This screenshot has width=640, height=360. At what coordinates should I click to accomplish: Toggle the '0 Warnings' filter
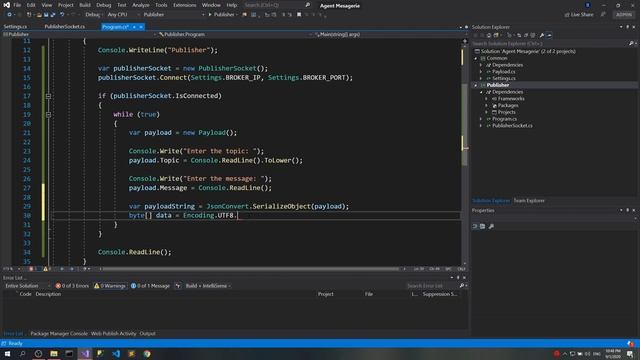tap(110, 286)
